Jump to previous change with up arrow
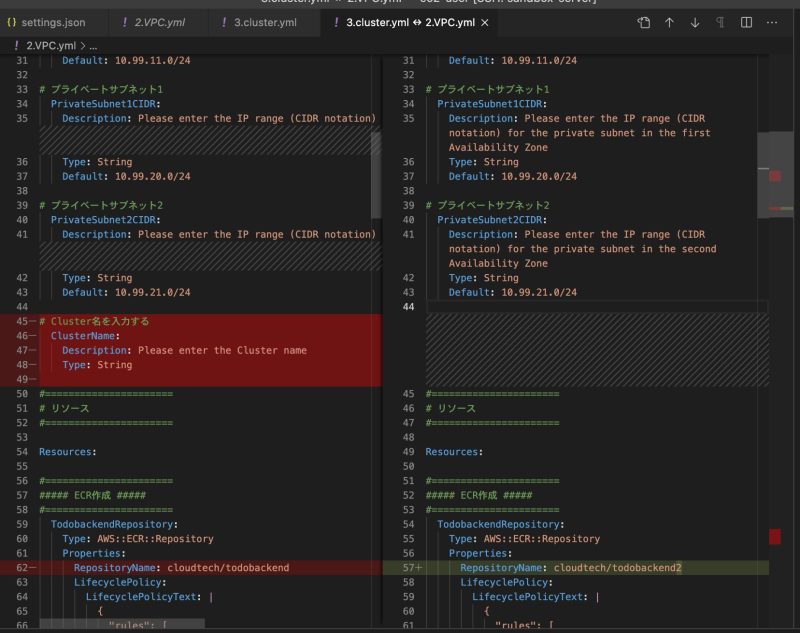Image resolution: width=800 pixels, height=633 pixels. (670, 23)
